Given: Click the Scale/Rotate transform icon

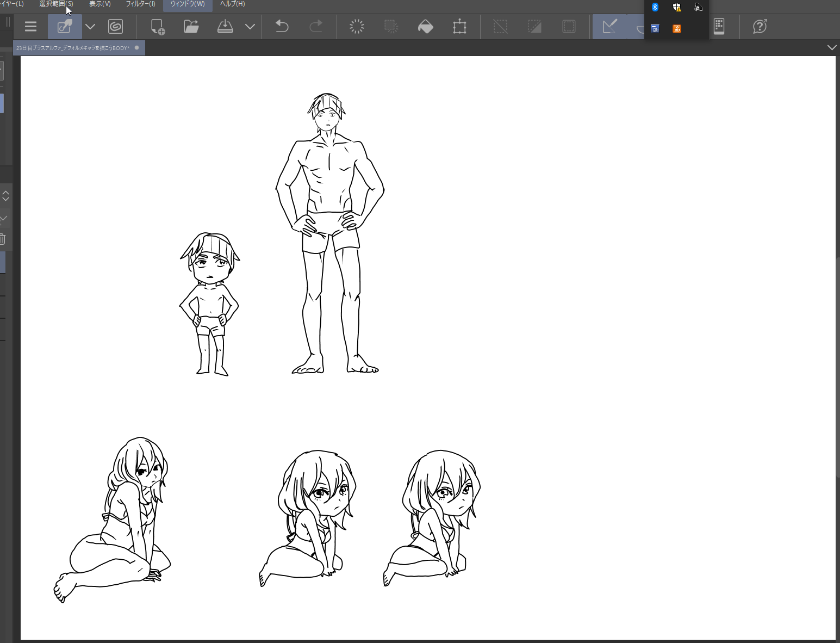Looking at the screenshot, I should click(459, 27).
